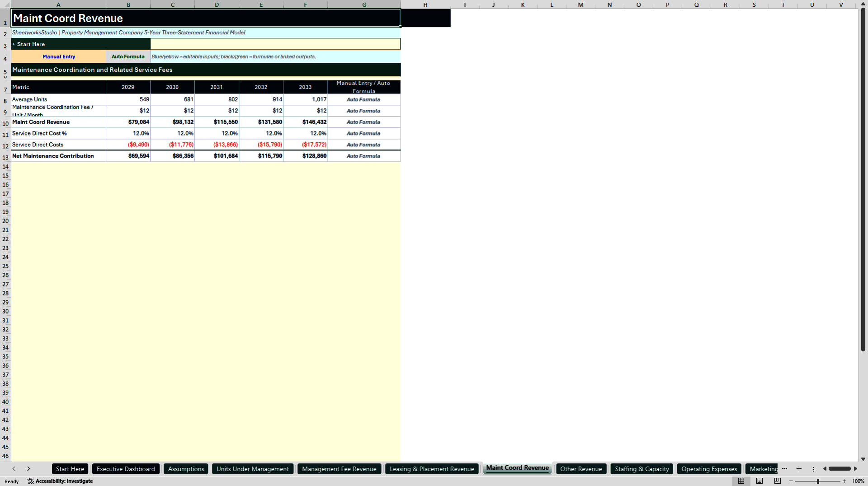This screenshot has width=868, height=486.
Task: Select 2031 Service Direct Costs ($13,866) cell
Action: coord(217,145)
